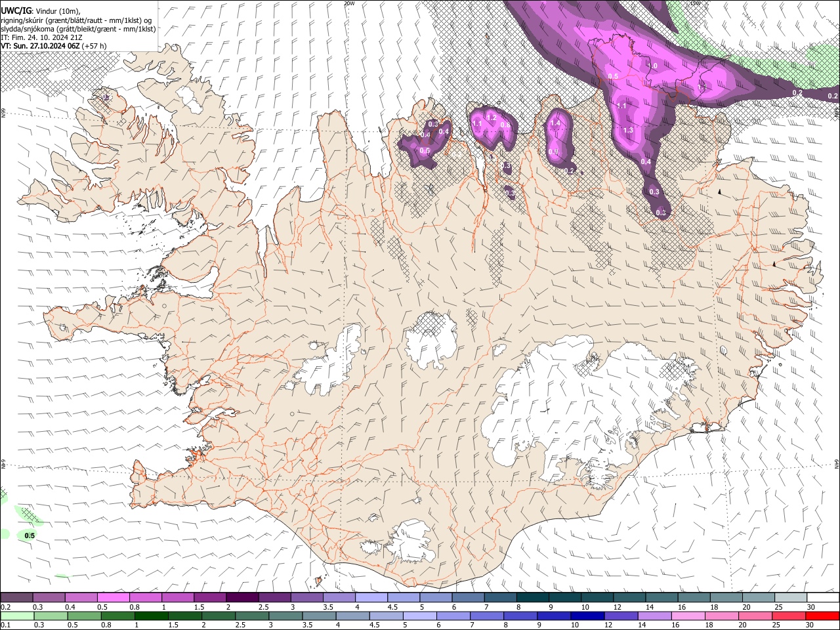Image resolution: width=840 pixels, height=630 pixels.
Task: Select the light green 0.3 rain-scale swatch
Action: click(50, 616)
